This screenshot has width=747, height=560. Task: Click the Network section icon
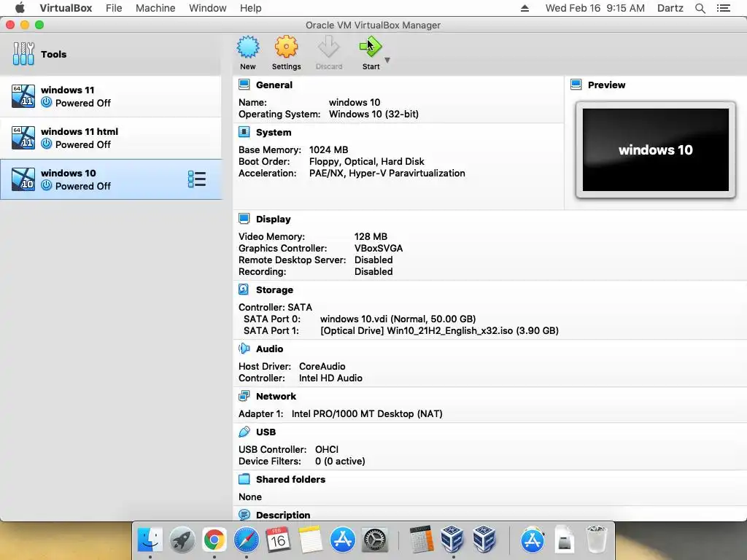244,396
